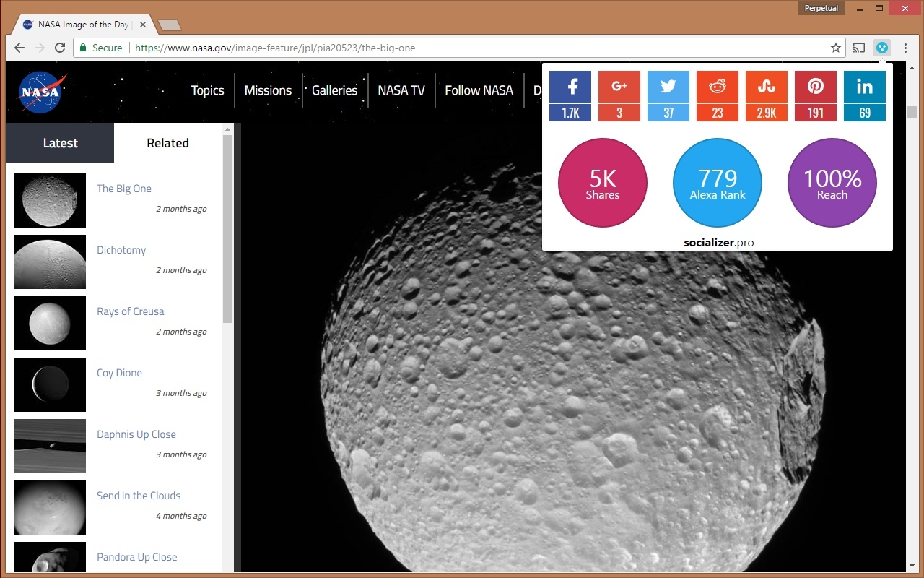Click the Pandora Up Close thumbnail
Viewport: 924px width, 578px height.
coord(50,558)
